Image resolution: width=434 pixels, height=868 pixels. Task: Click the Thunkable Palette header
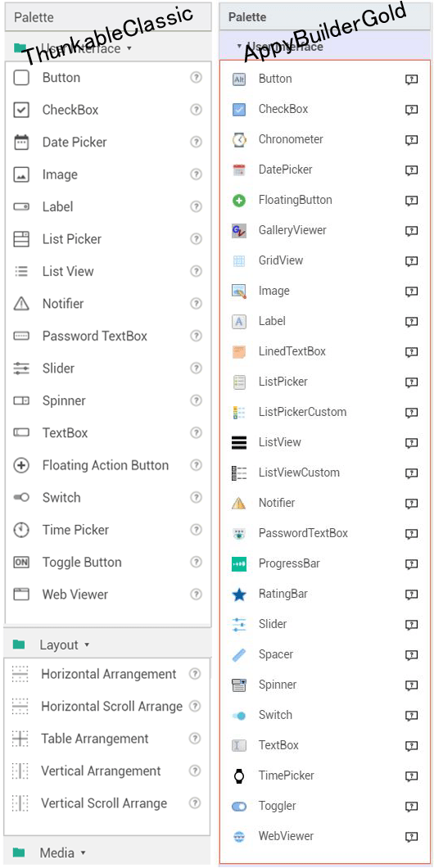tap(108, 17)
